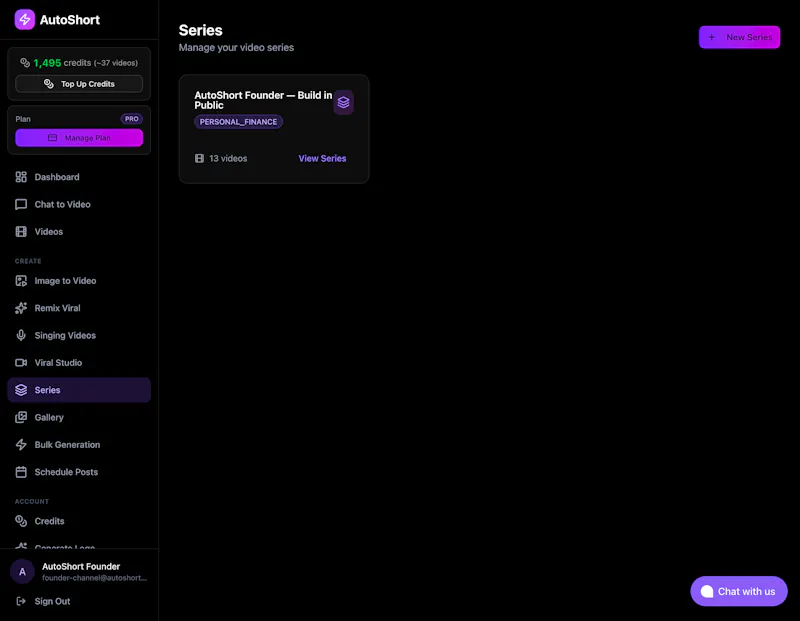Viewport: 800px width, 621px height.
Task: Click the layers icon on series card
Action: (x=343, y=103)
